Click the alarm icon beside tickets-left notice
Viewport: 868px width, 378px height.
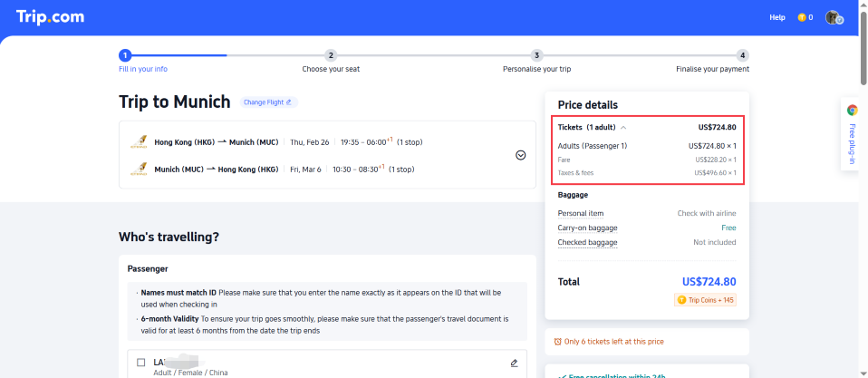(x=557, y=342)
